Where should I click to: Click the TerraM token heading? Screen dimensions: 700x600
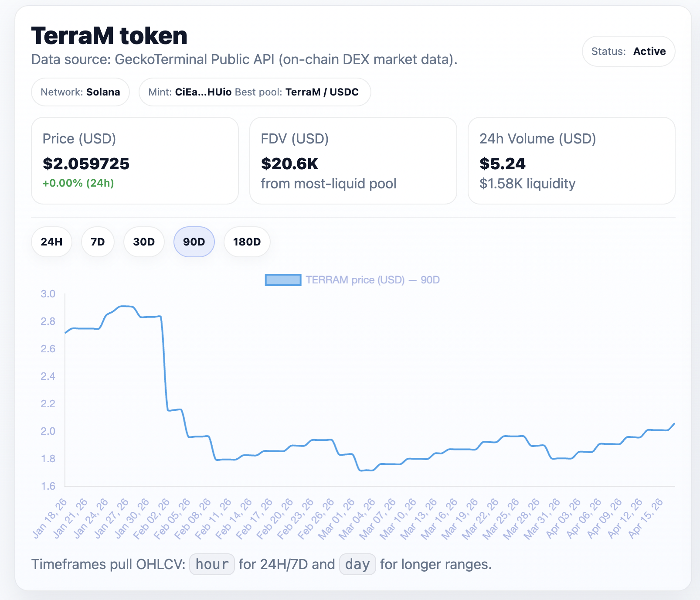[x=109, y=36]
